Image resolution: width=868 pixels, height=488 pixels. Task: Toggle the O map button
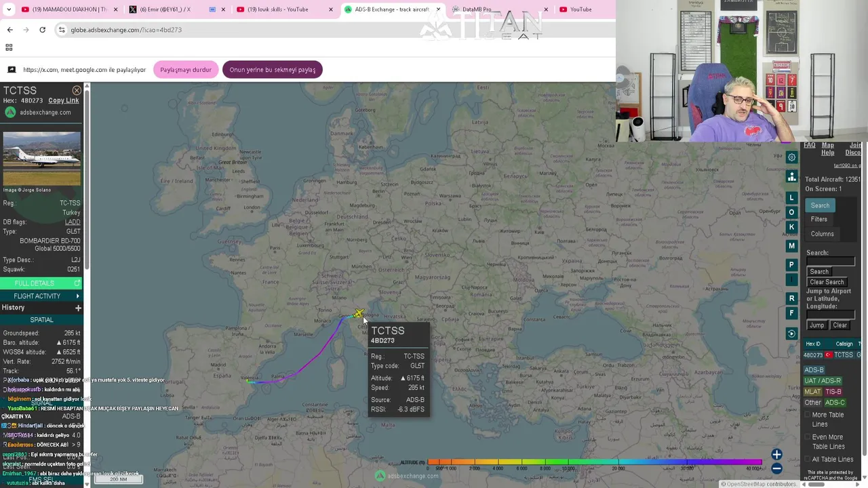[x=791, y=212]
